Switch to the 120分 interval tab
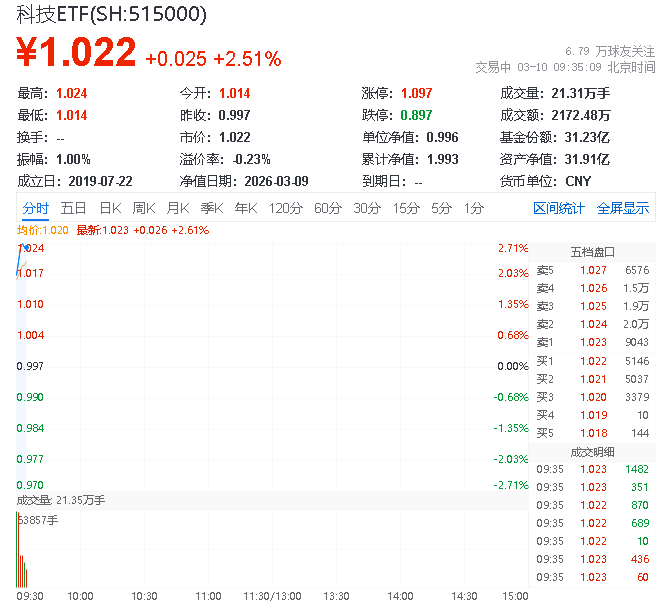The width and height of the screenshot is (656, 615). (x=286, y=208)
